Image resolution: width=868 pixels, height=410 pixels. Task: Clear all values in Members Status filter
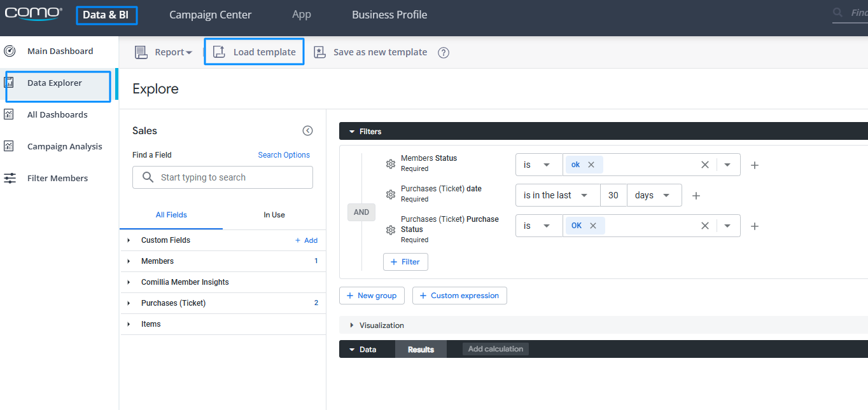pyautogui.click(x=704, y=165)
